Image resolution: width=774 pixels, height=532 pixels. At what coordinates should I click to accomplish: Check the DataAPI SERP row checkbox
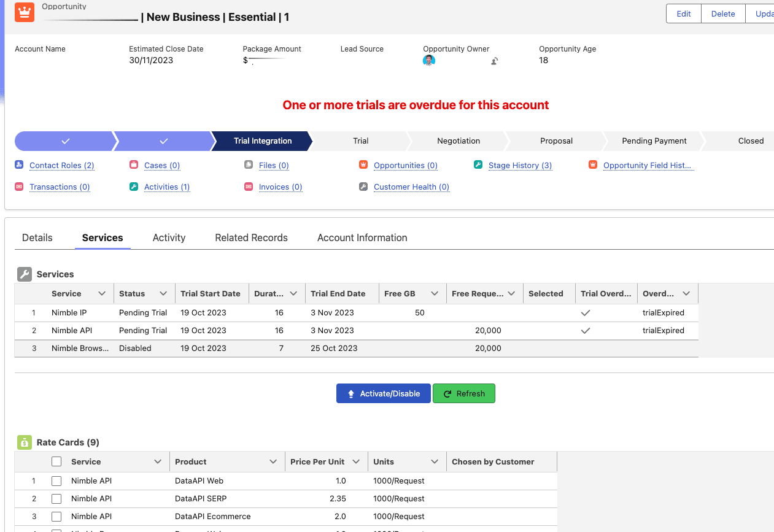tap(56, 498)
